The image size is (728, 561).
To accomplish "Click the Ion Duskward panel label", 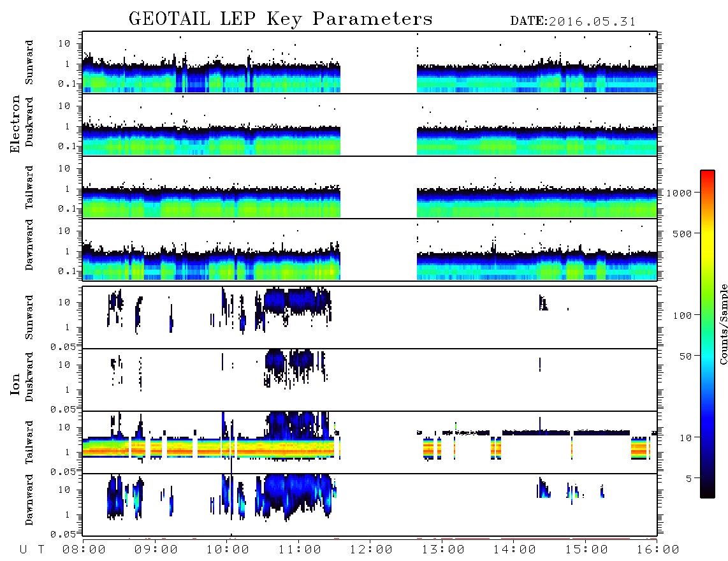I will point(29,377).
